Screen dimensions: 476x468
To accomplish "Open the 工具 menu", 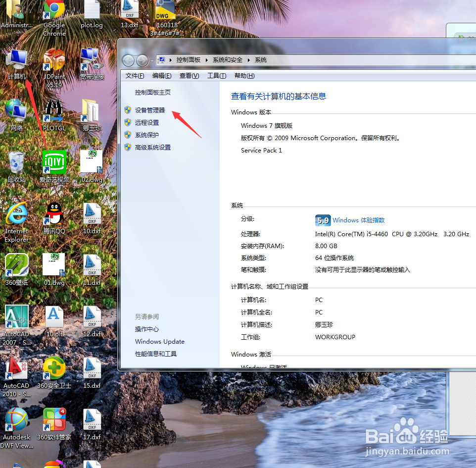I will pyautogui.click(x=215, y=75).
